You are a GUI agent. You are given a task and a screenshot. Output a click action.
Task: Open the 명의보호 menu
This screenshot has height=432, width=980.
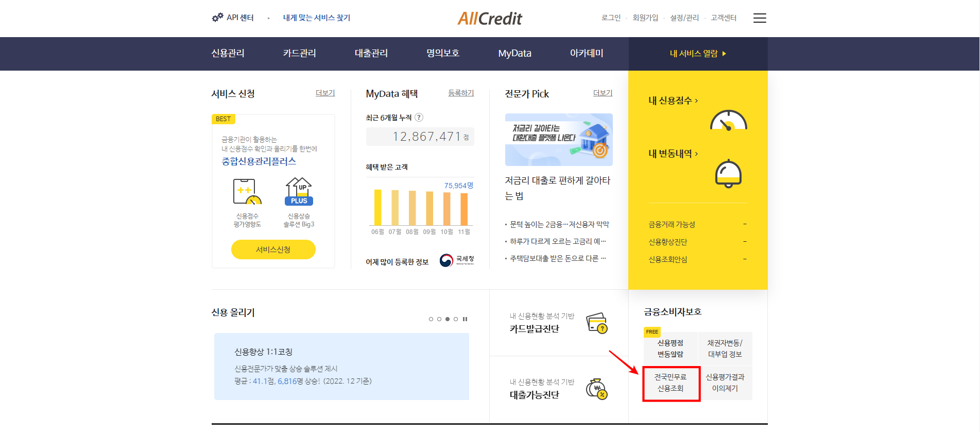(x=443, y=53)
